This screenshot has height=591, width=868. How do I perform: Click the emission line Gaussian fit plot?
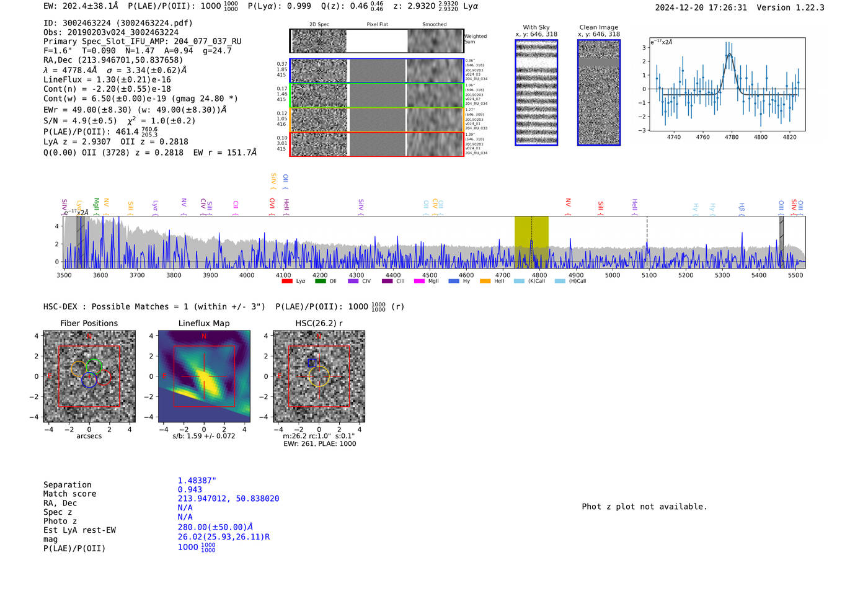point(727,84)
